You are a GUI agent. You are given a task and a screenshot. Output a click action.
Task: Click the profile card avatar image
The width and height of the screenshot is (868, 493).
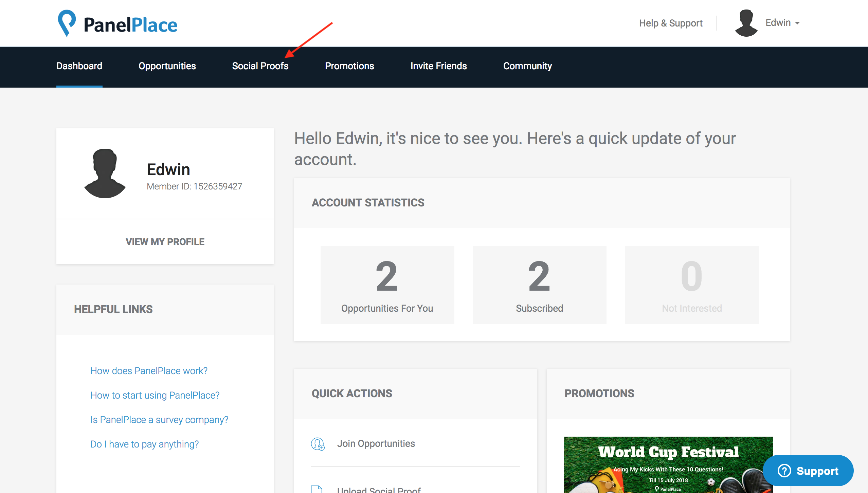(x=105, y=173)
